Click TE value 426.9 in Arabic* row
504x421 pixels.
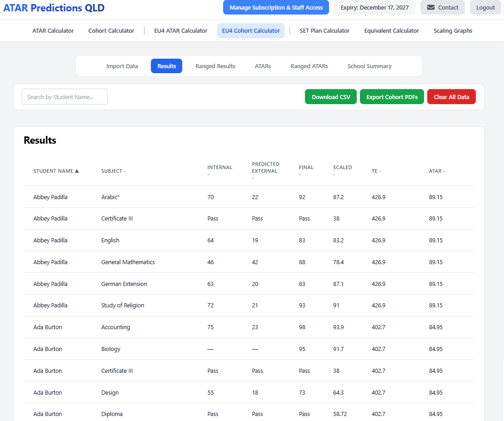pos(378,197)
